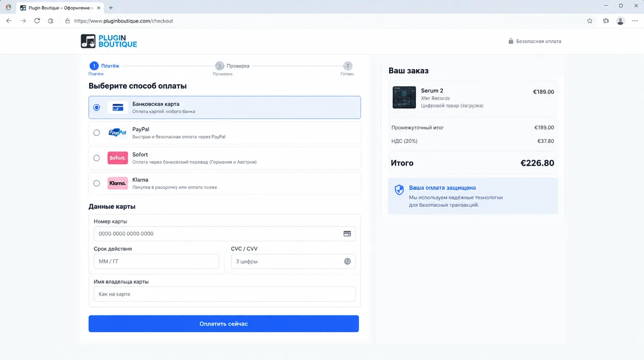This screenshot has height=360, width=644.
Task: Click the Номер карты input field
Action: (x=224, y=234)
